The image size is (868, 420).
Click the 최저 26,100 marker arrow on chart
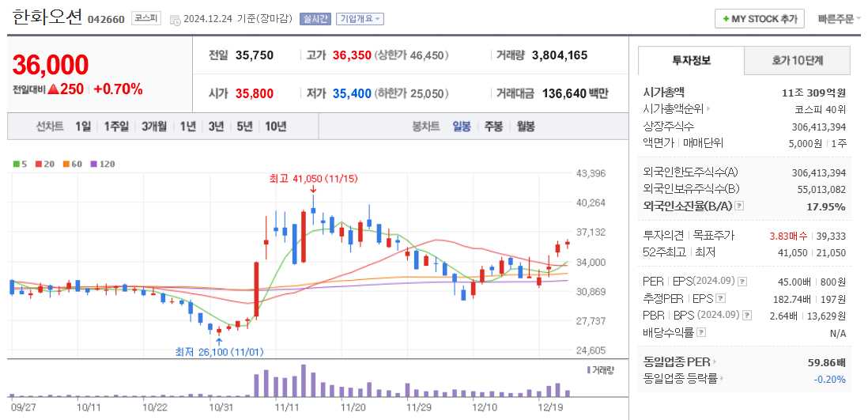[219, 342]
